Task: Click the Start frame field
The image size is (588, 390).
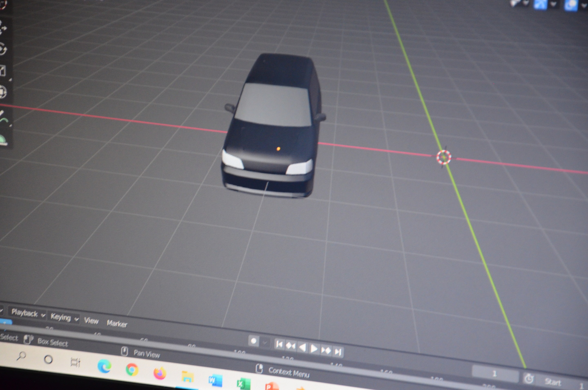Action: coord(562,383)
